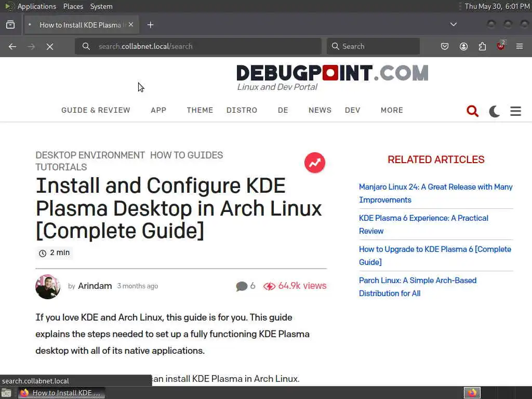Viewport: 532px width, 399px height.
Task: Open author Arindam link
Action: 95,286
